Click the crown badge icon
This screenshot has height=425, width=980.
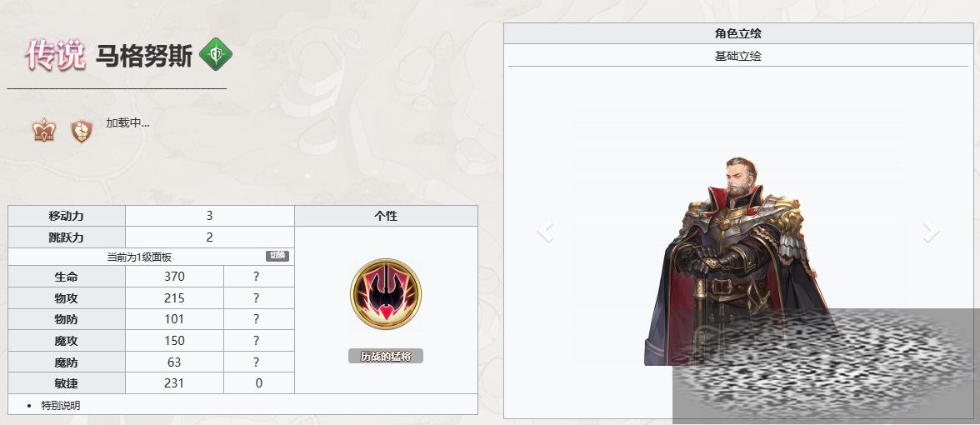pyautogui.click(x=44, y=132)
